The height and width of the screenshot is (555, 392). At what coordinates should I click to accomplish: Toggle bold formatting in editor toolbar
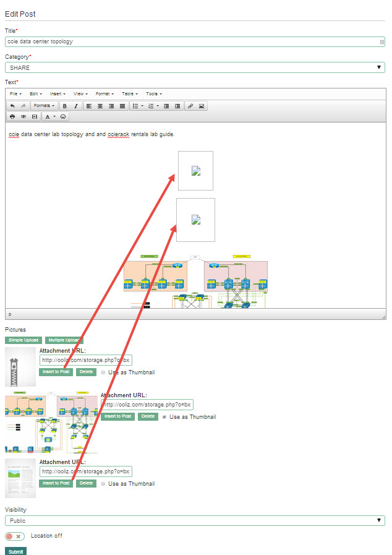(x=64, y=106)
